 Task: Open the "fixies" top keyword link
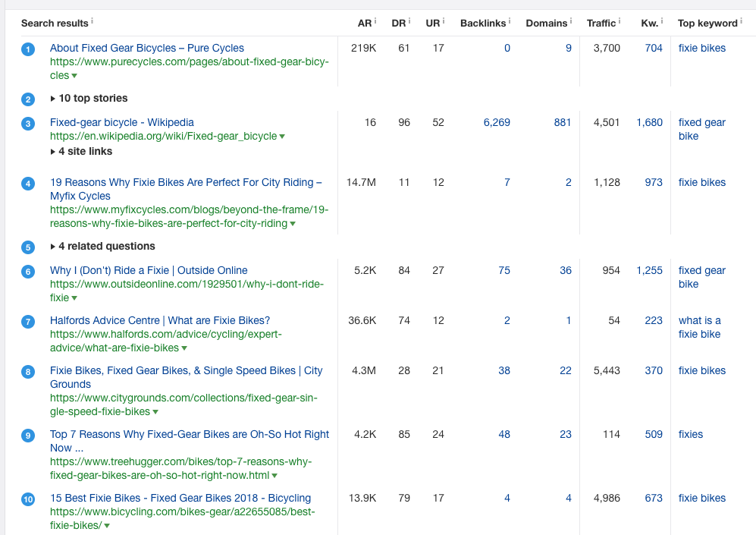(691, 434)
